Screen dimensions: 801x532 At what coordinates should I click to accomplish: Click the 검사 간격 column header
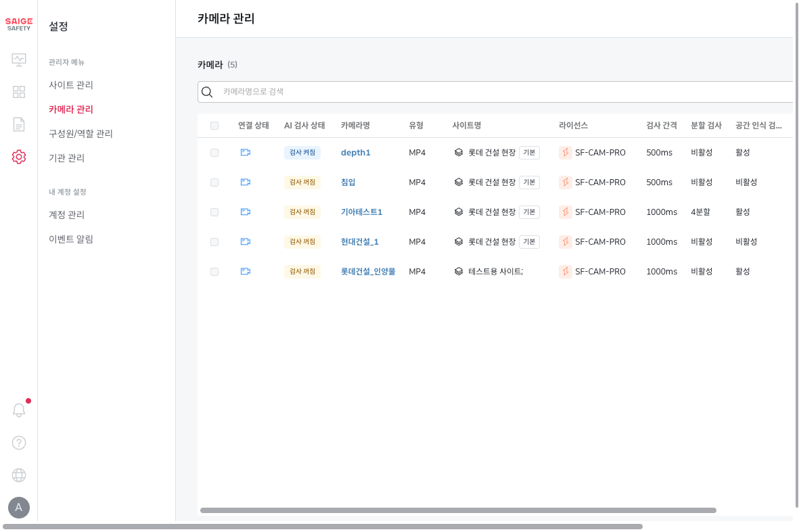[x=662, y=126]
